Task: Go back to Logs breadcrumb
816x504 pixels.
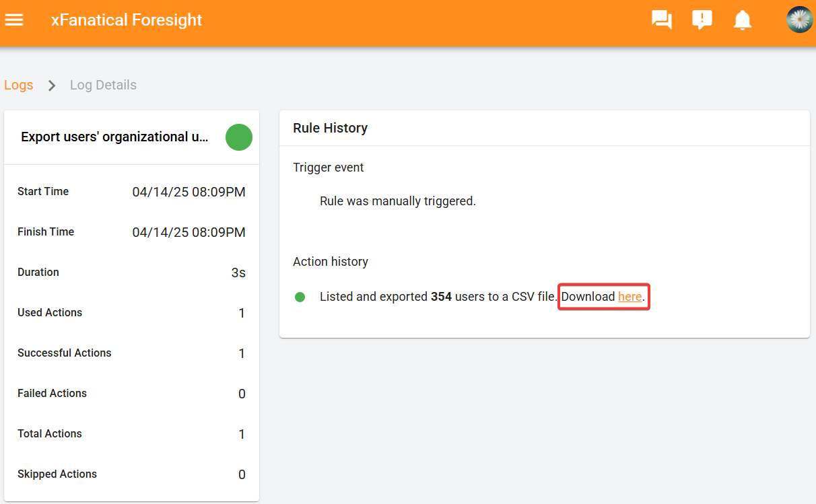Action: [19, 85]
